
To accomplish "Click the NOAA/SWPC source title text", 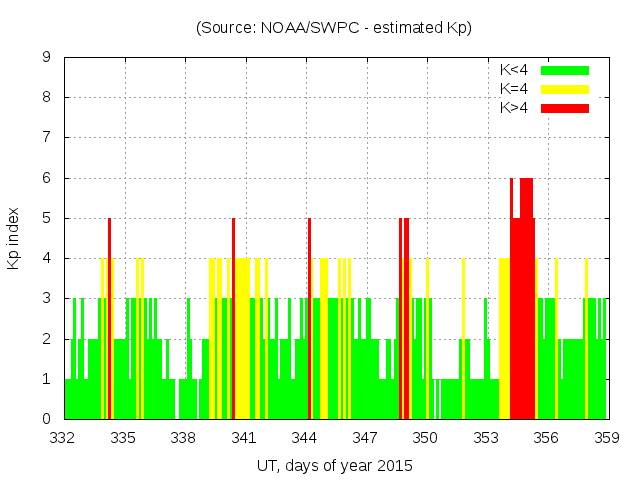I will coord(334,28).
